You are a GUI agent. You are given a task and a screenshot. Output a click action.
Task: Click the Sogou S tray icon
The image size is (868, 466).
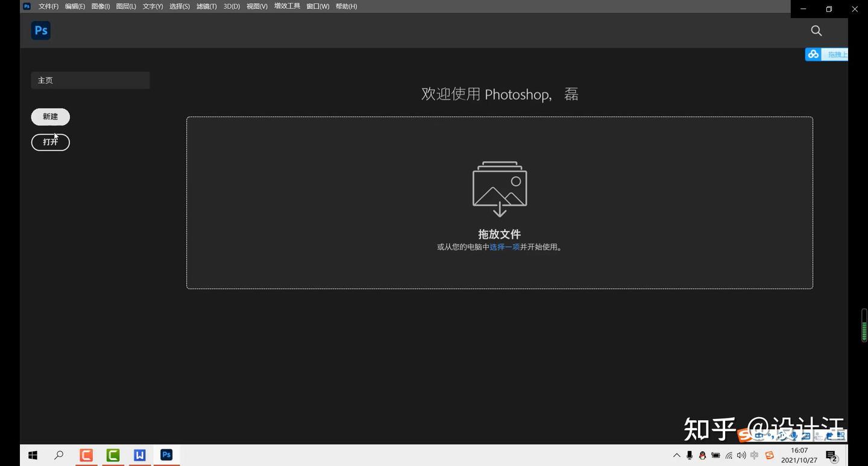(769, 456)
